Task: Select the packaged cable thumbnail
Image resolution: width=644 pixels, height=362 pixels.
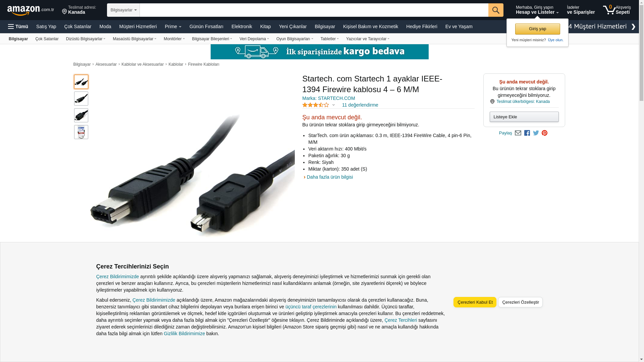Action: click(81, 132)
